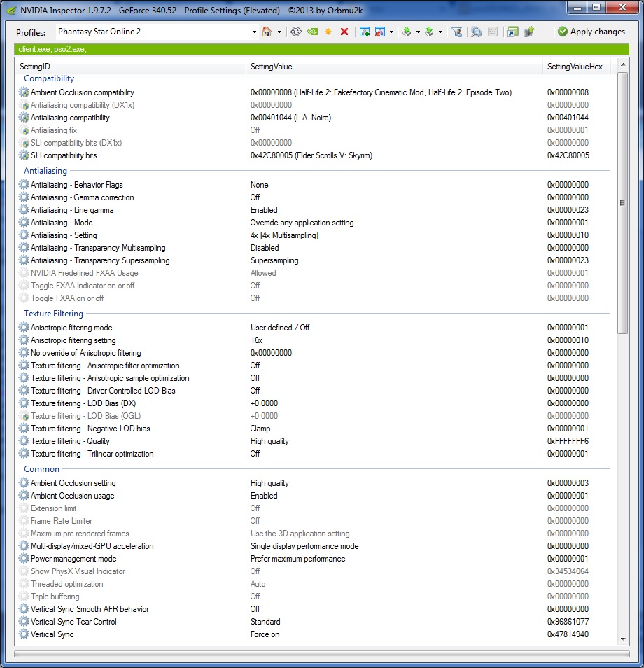Select the NVIDIA Predefined FXAA Usage row
Viewport: 644px width, 668px height.
click(x=314, y=273)
